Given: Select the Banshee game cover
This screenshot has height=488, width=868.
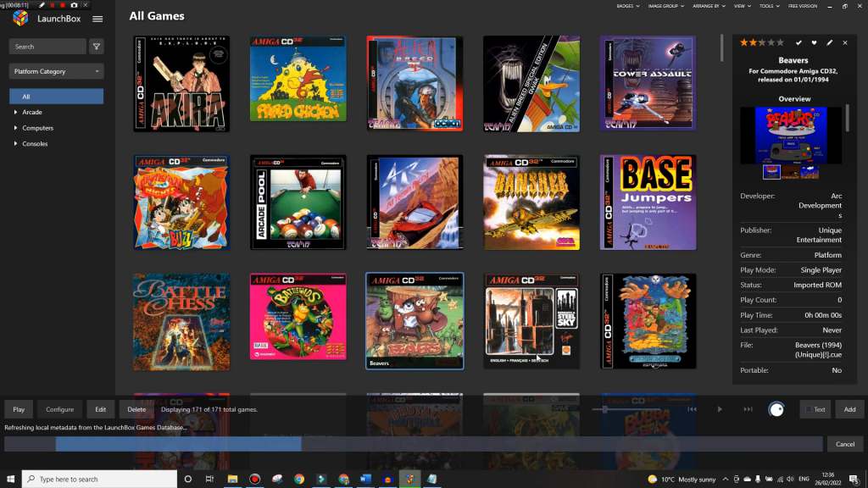Looking at the screenshot, I should coord(531,202).
